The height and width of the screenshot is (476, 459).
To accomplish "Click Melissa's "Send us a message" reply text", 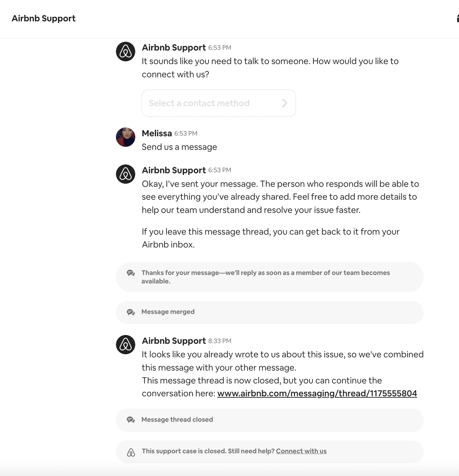I will pyautogui.click(x=179, y=147).
